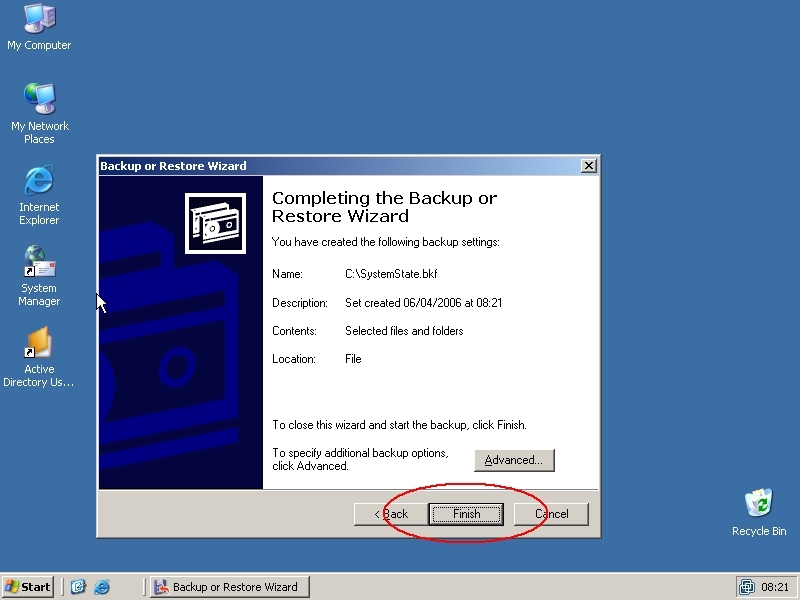
Task: Click the 'You have created the following backup settings' text
Action: [386, 242]
